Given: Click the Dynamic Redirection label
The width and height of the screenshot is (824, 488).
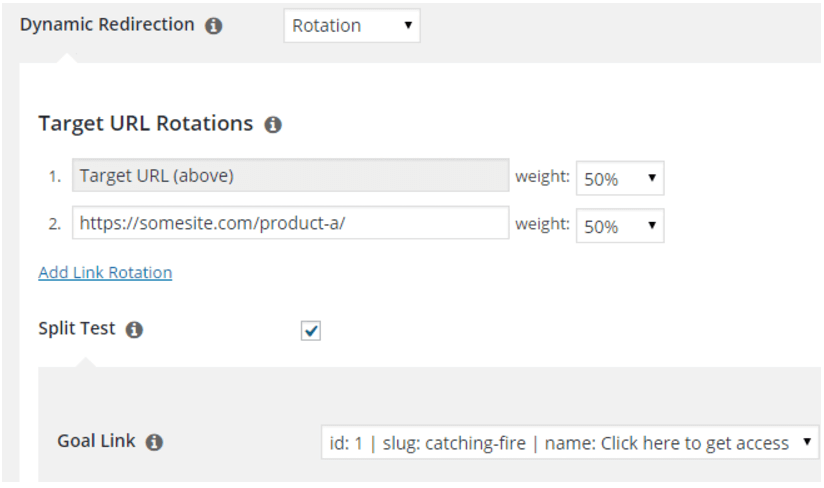Looking at the screenshot, I should tap(107, 25).
